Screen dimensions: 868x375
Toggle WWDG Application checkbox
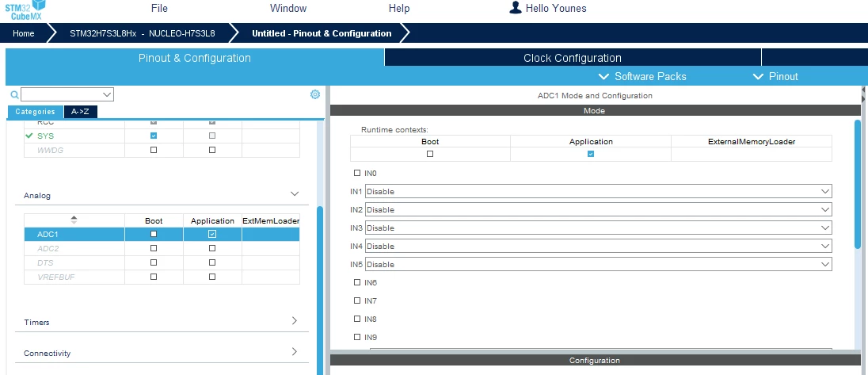[212, 150]
